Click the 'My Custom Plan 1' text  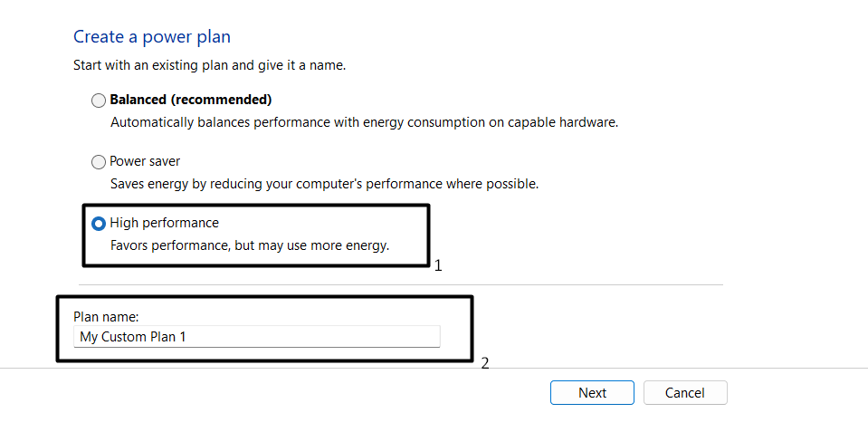133,337
